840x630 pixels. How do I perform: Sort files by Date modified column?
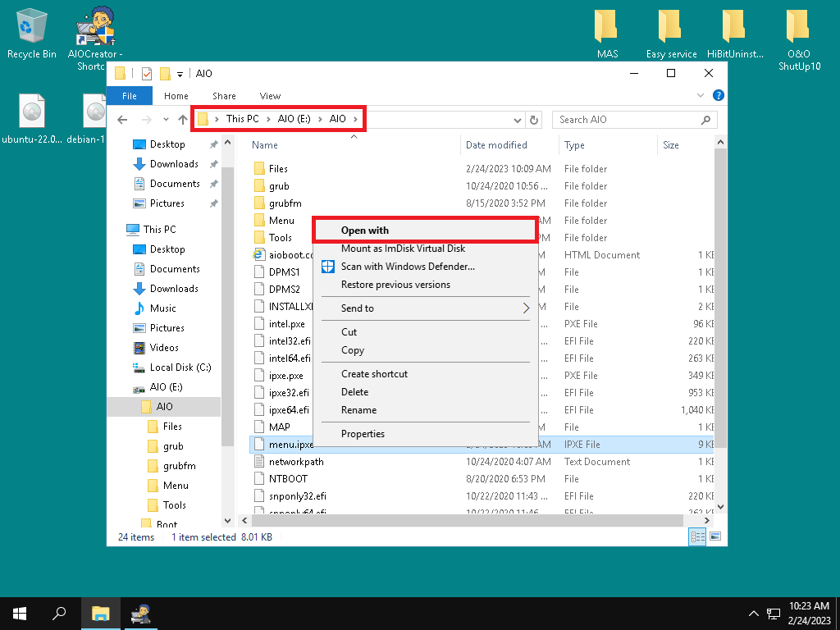(496, 145)
